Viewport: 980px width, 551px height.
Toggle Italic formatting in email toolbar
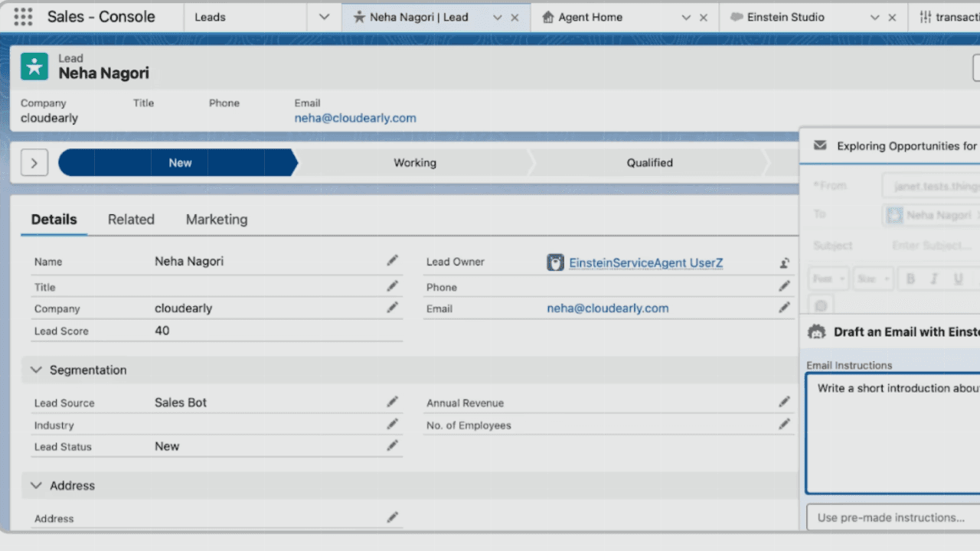(934, 279)
